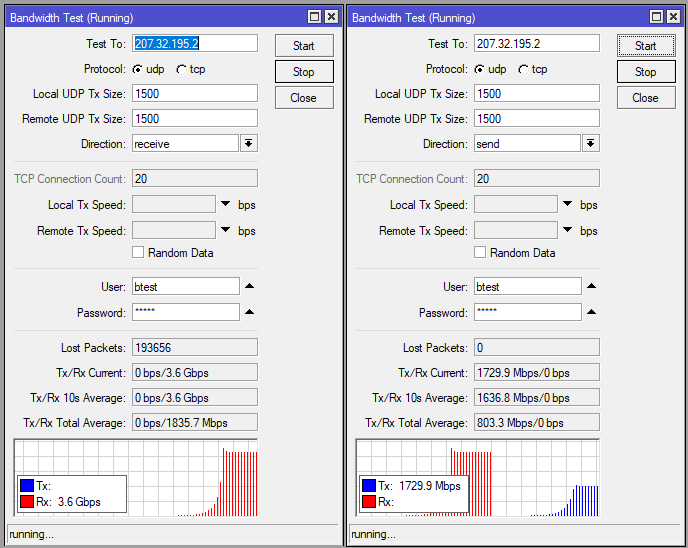Click Tx/Rx 10s Average value 1636.8 Mbps/0 bps
Image resolution: width=688 pixels, height=548 pixels.
537,398
